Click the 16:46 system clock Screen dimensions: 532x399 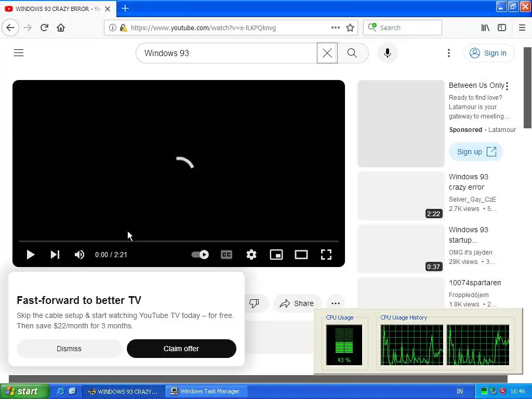click(x=518, y=392)
